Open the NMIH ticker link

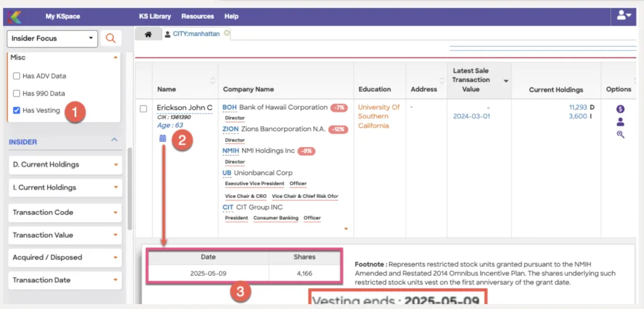[x=231, y=151]
